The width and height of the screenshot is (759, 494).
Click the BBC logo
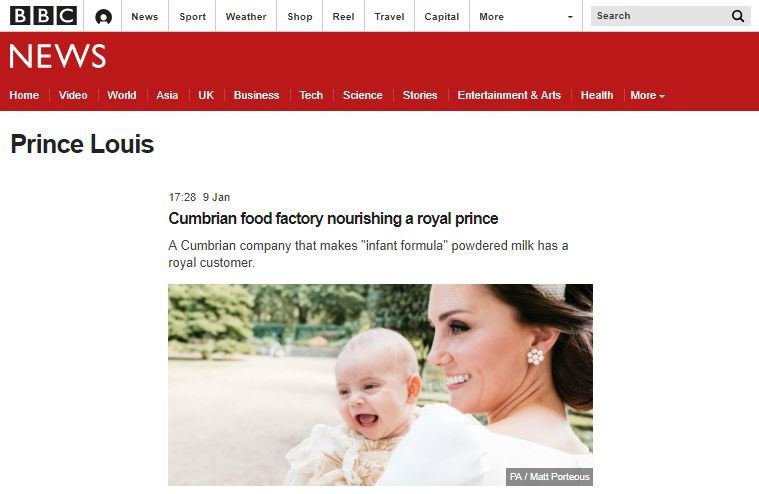click(44, 16)
